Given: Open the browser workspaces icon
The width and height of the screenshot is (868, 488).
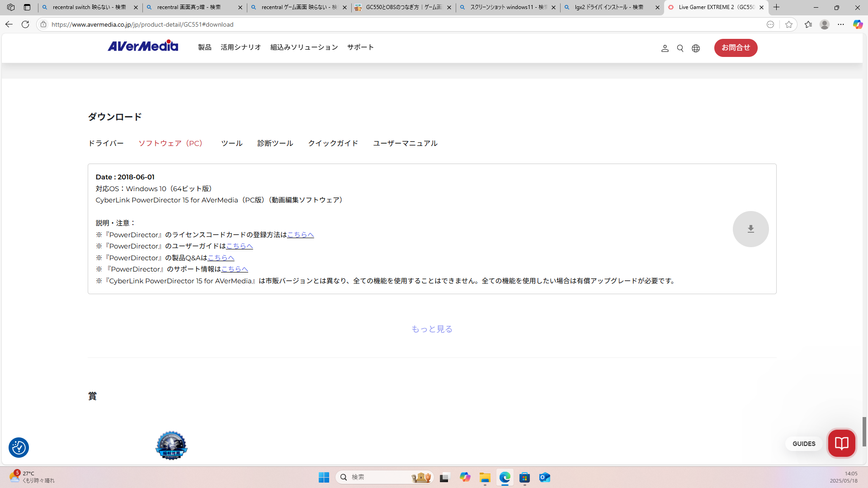Looking at the screenshot, I should 11,7.
